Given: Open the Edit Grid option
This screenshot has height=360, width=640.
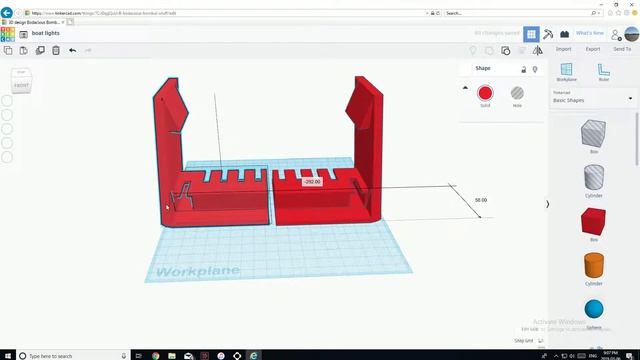Looking at the screenshot, I should (x=530, y=329).
